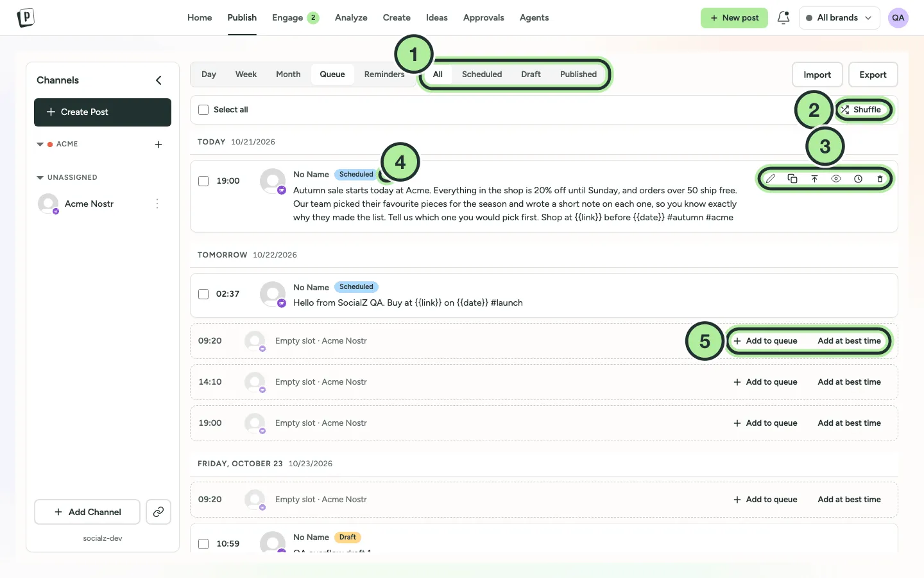
Task: Duplicate the autumn sale post
Action: point(792,179)
